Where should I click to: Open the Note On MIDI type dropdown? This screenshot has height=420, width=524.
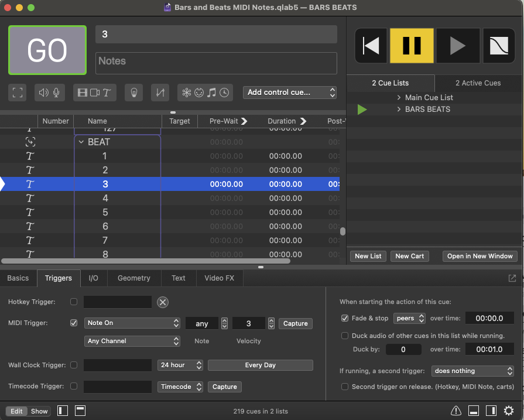(x=132, y=323)
